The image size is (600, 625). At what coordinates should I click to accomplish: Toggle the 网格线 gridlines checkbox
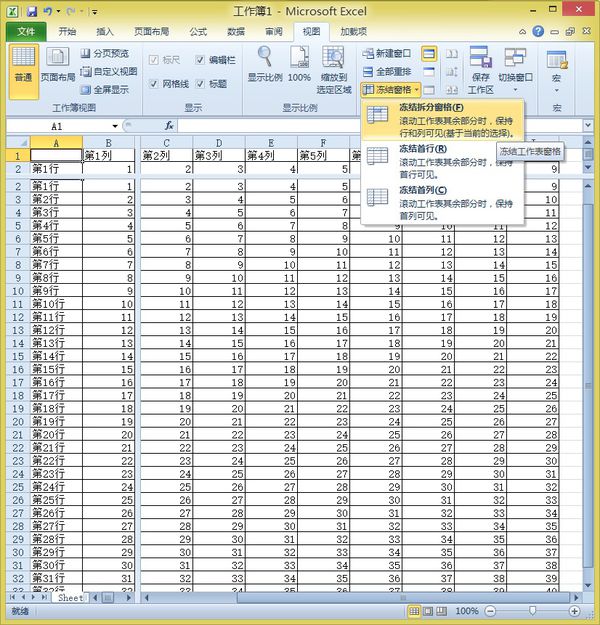pyautogui.click(x=153, y=84)
